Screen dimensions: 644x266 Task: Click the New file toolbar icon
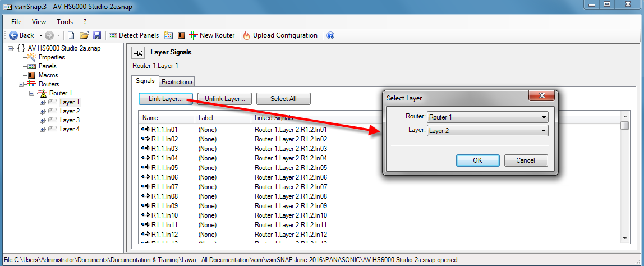tap(71, 35)
